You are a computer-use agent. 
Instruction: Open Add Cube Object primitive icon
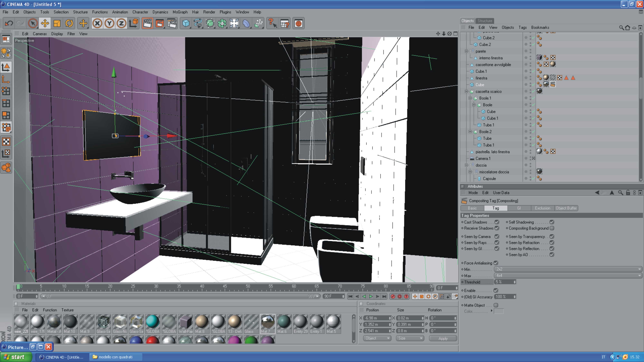(186, 24)
